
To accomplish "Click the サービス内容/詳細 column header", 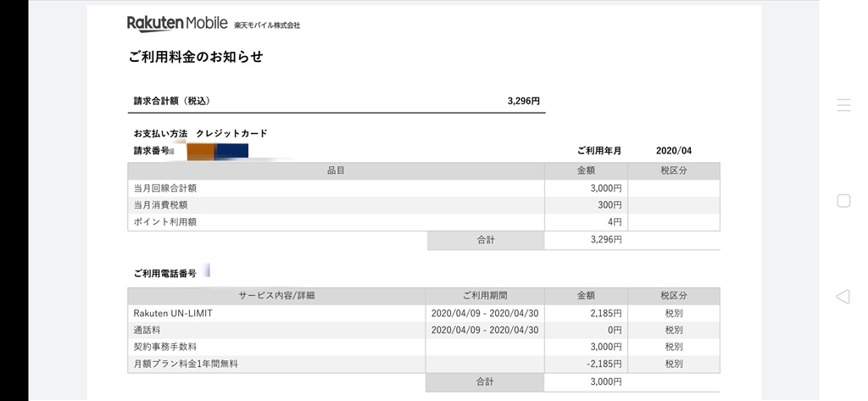I will pyautogui.click(x=276, y=296).
